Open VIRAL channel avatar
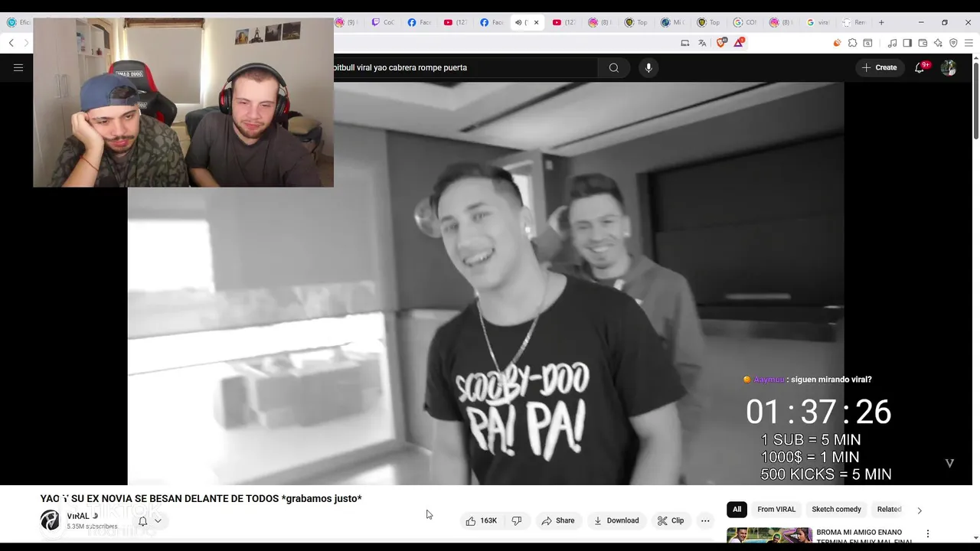The width and height of the screenshot is (980, 551). point(50,520)
